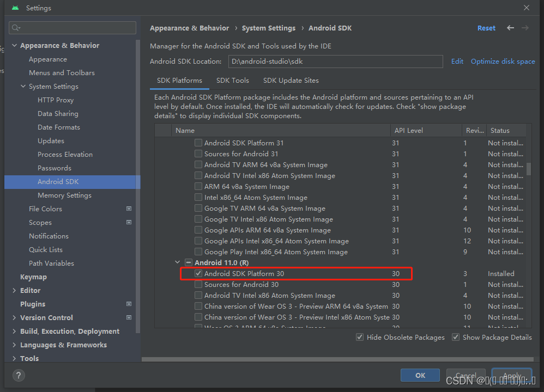Click the OK button
Image resolution: width=544 pixels, height=392 pixels.
pyautogui.click(x=420, y=375)
